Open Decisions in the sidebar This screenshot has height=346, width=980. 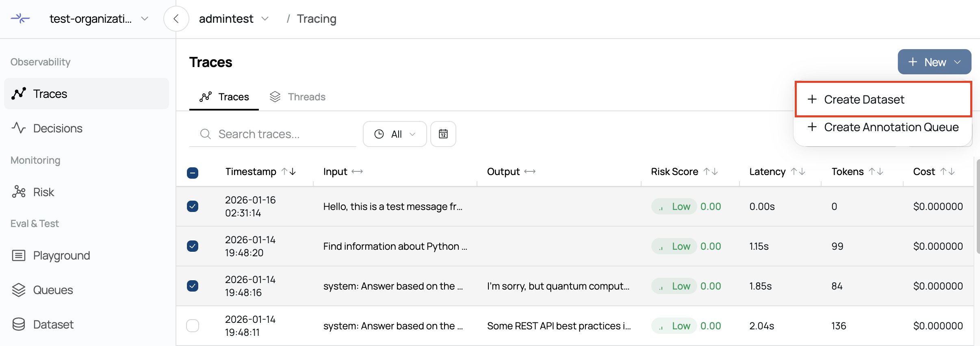[x=57, y=128]
